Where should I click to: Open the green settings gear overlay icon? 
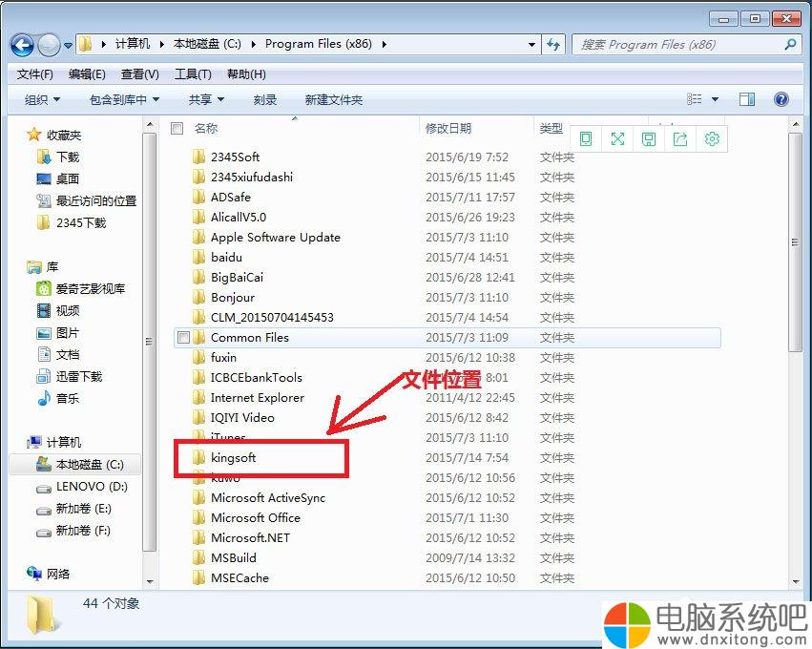coord(712,138)
